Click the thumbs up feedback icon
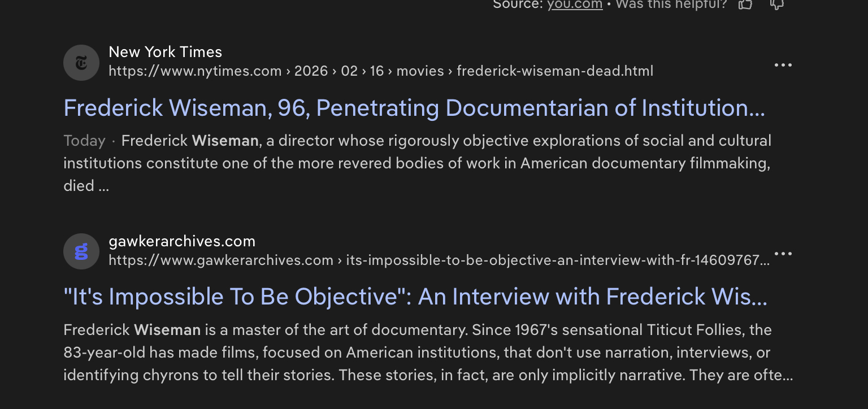The width and height of the screenshot is (868, 409). (745, 5)
